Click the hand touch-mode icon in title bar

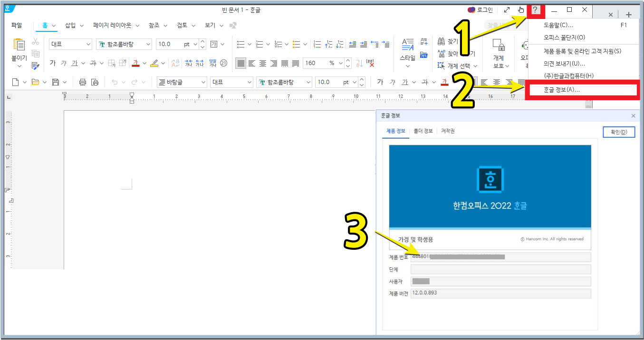521,9
